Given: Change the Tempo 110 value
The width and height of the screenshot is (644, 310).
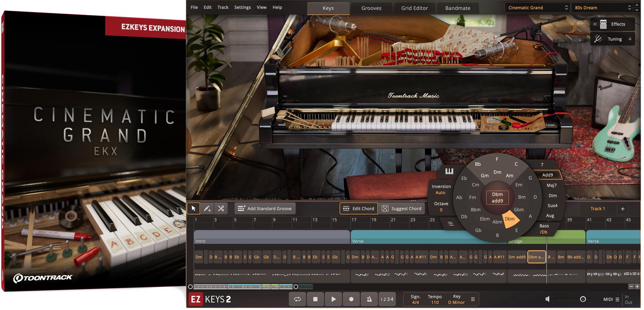Looking at the screenshot, I should click(435, 299).
